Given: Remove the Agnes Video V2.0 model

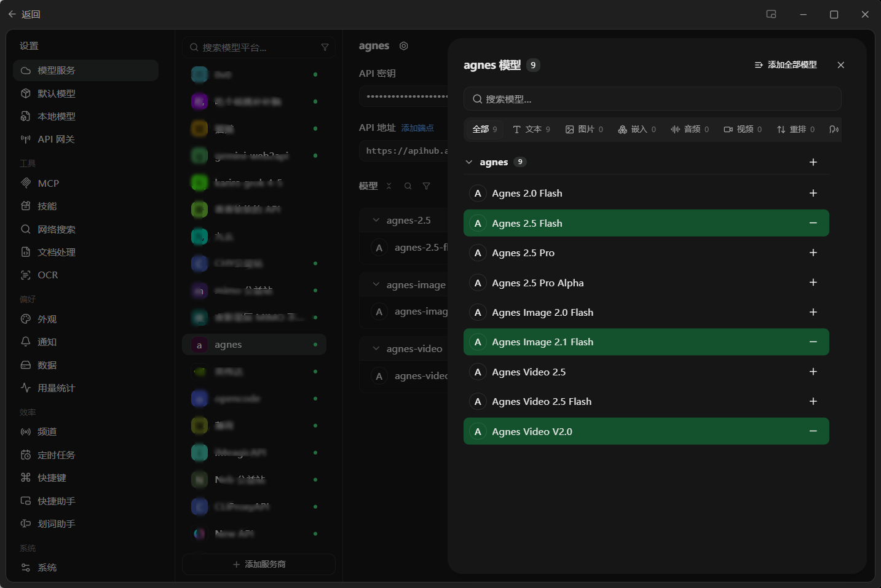Looking at the screenshot, I should [813, 431].
